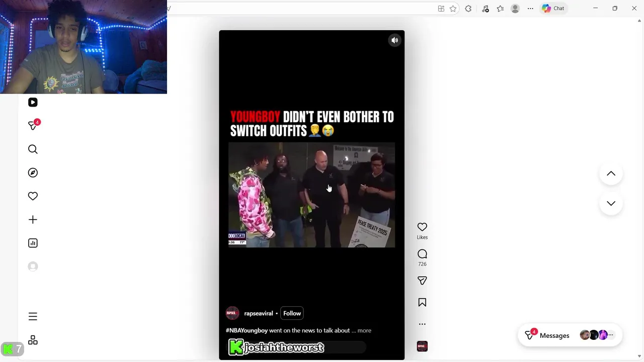Open Notifications heart in sidebar
This screenshot has height=362, width=644.
[x=33, y=196]
